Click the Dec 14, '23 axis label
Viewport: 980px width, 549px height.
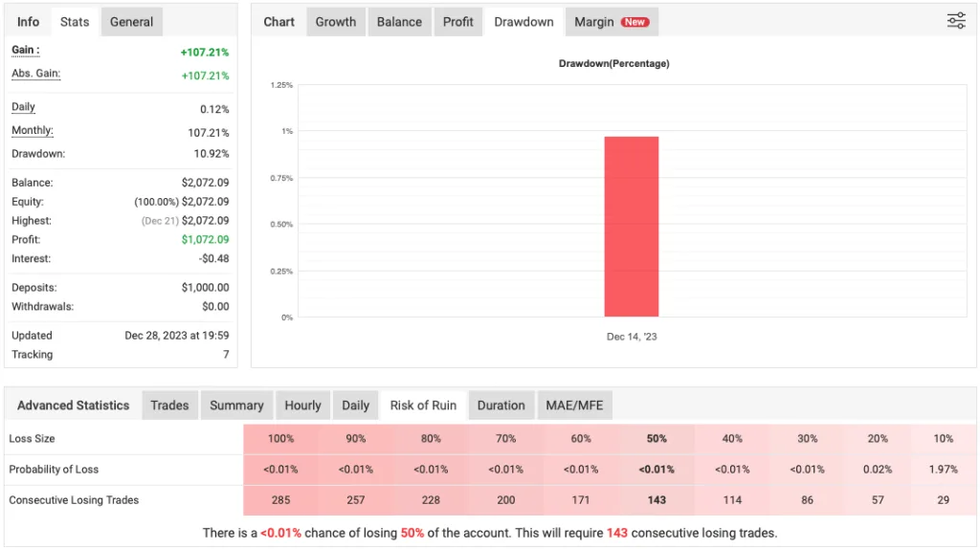632,337
